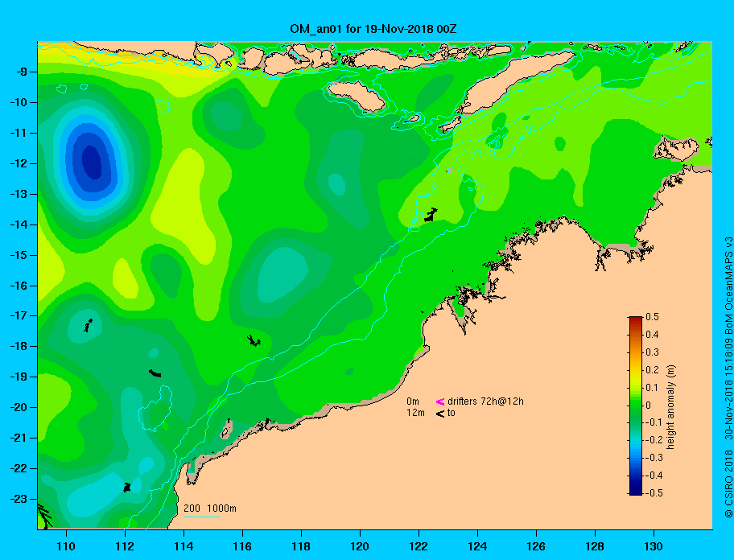Click the '122' longitude axis label
734x560 pixels.
coord(419,546)
